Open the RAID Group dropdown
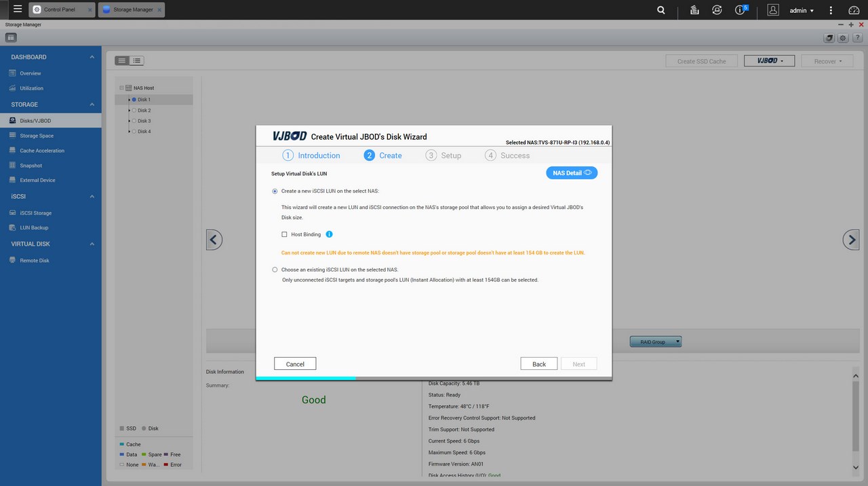Screen dimensions: 868x486 click(656, 342)
